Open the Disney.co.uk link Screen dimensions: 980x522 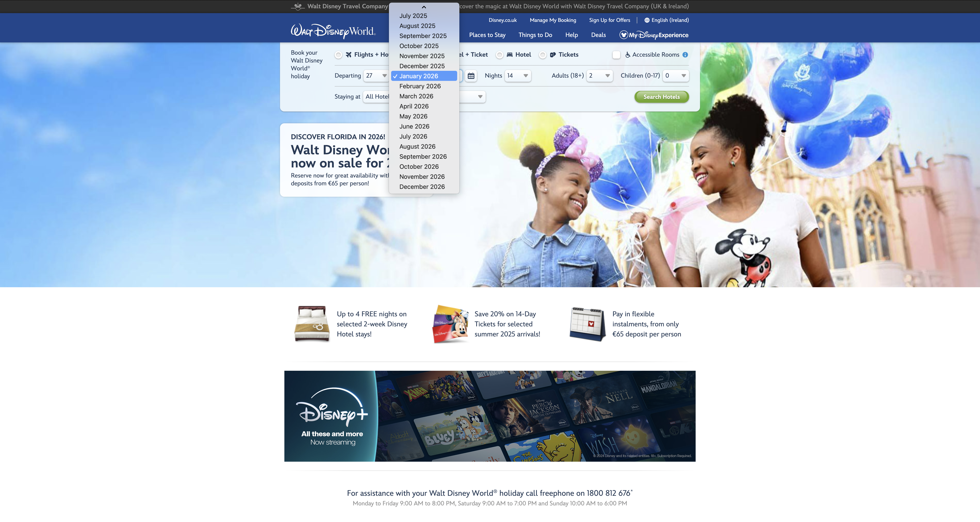click(502, 20)
